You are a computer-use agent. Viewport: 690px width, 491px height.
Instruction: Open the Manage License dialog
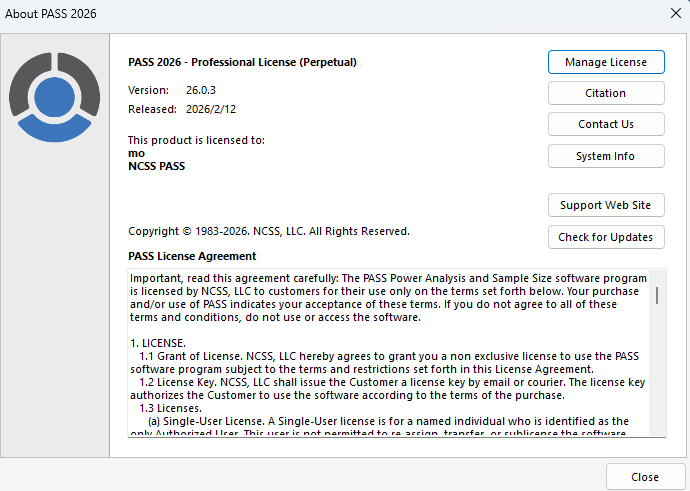606,62
